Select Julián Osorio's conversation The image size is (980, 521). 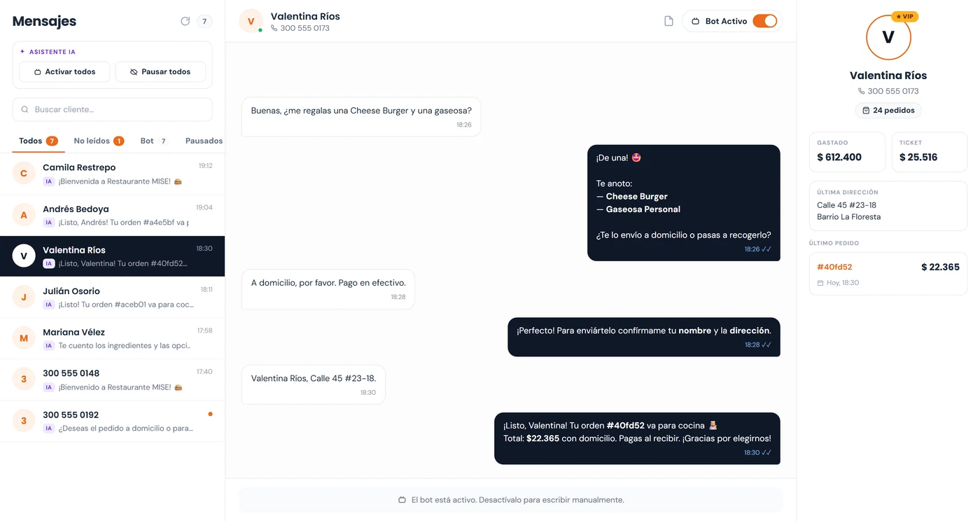click(x=112, y=297)
